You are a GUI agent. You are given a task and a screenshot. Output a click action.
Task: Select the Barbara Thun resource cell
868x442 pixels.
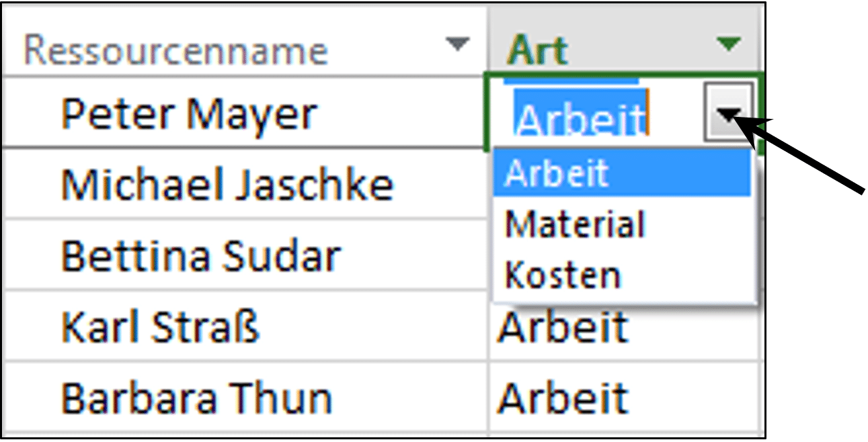pos(245,397)
